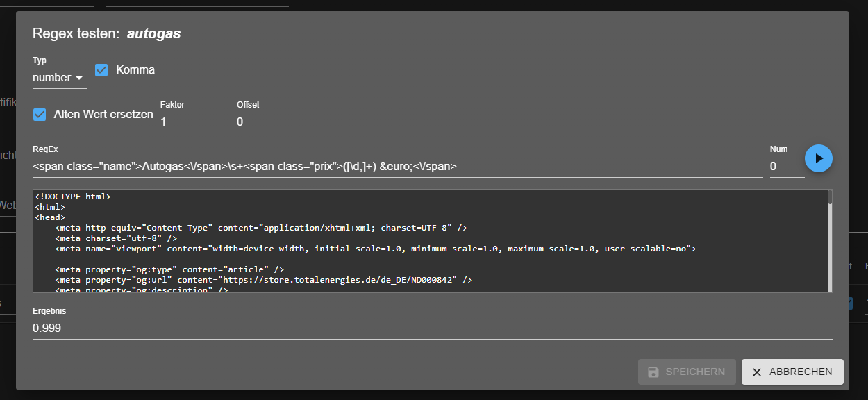The width and height of the screenshot is (868, 400).
Task: Click the floppy disk icon on Speichern
Action: click(x=653, y=372)
